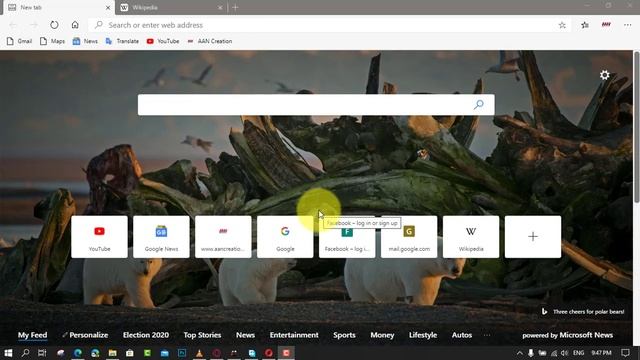This screenshot has height=360, width=640.
Task: Show more feed categories via ellipsis
Action: coord(487,335)
